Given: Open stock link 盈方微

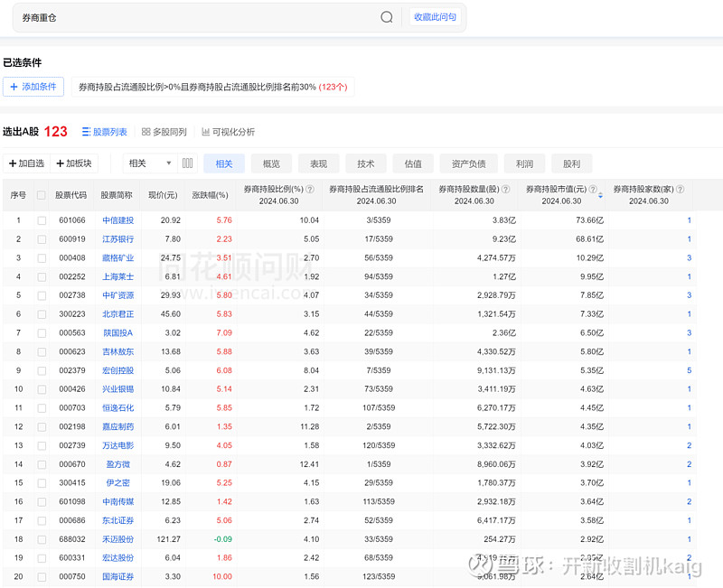Looking at the screenshot, I should pyautogui.click(x=118, y=464).
